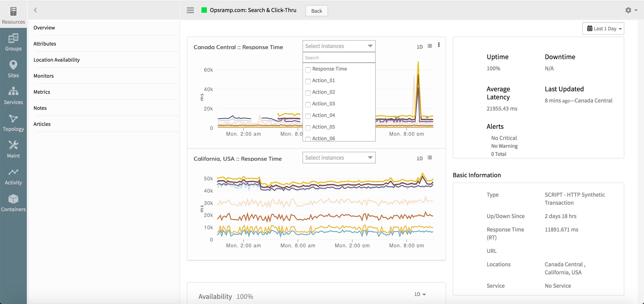The height and width of the screenshot is (304, 644).
Task: Open the Resources panel
Action: tap(13, 14)
